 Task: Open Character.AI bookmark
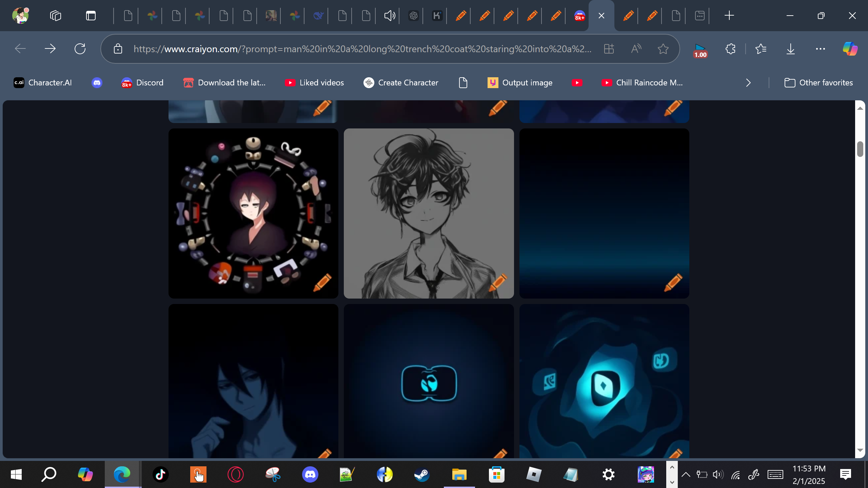[43, 83]
